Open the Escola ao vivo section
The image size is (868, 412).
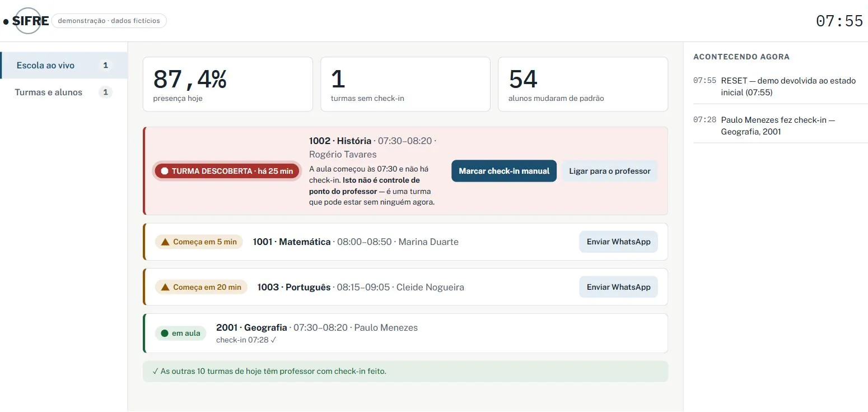[64, 66]
